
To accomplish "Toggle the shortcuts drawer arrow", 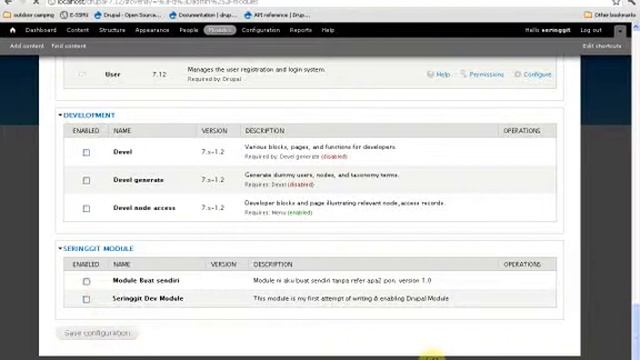I will (620, 31).
